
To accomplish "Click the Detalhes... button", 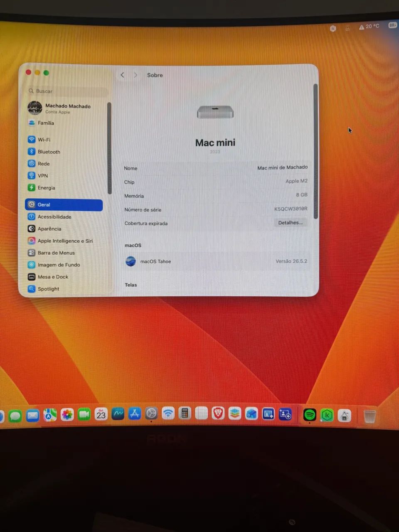I will pyautogui.click(x=291, y=223).
